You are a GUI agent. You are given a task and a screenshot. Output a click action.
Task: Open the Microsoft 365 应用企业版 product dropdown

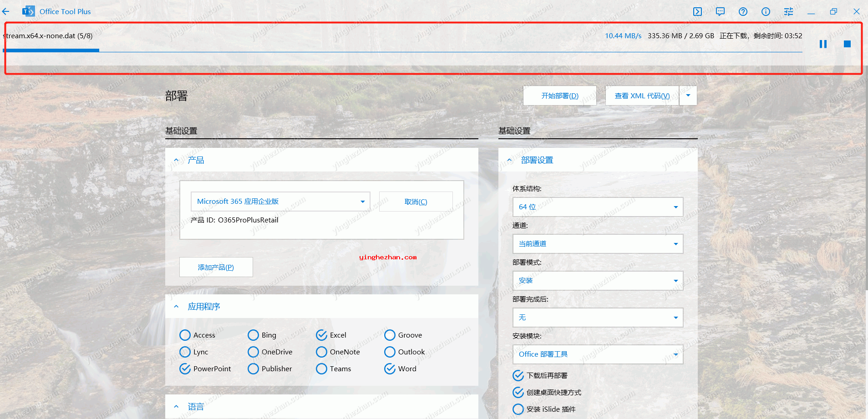[280, 202]
